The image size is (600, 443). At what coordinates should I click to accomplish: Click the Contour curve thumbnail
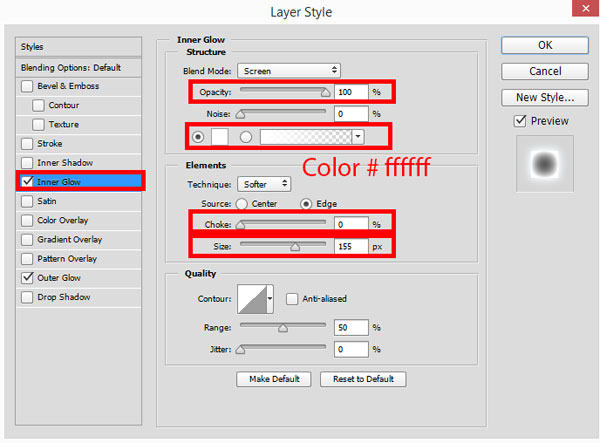[252, 299]
